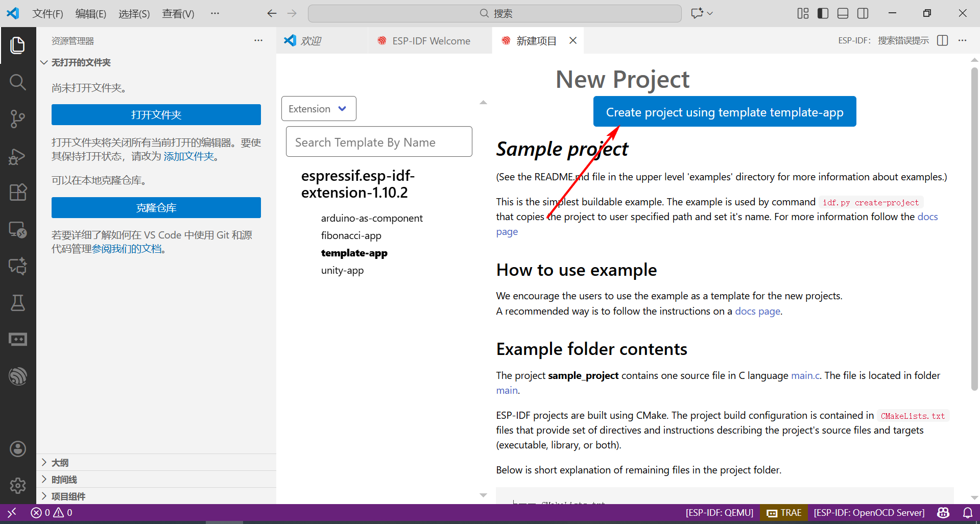This screenshot has width=980, height=524.
Task: Open the 查看(V) menu
Action: (x=178, y=14)
